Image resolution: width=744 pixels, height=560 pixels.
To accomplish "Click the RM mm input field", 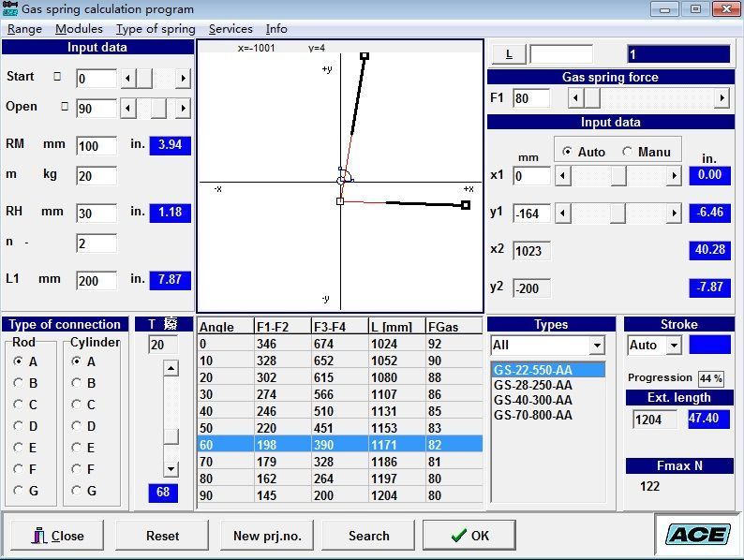I will tap(97, 145).
